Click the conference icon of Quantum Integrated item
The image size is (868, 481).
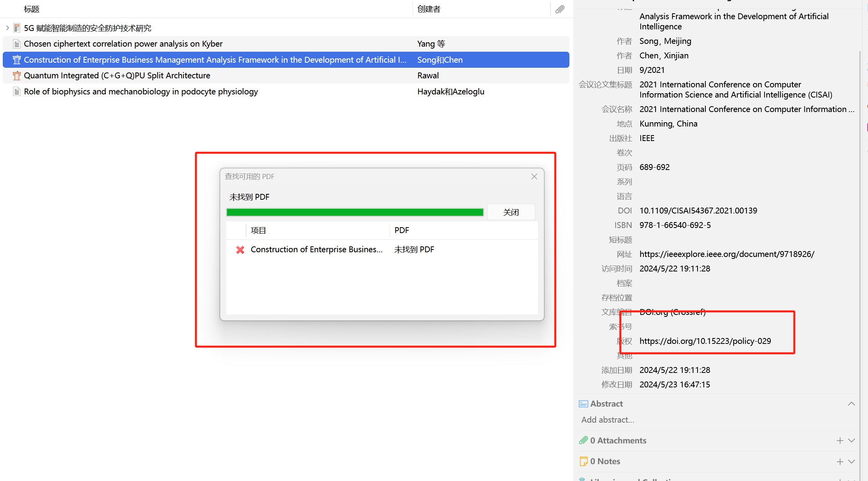(16, 76)
